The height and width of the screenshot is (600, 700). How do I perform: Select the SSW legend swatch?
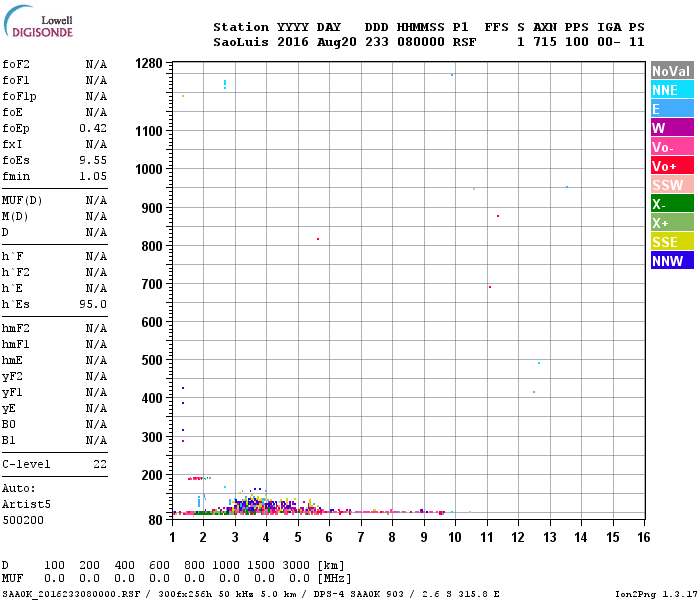pyautogui.click(x=672, y=185)
